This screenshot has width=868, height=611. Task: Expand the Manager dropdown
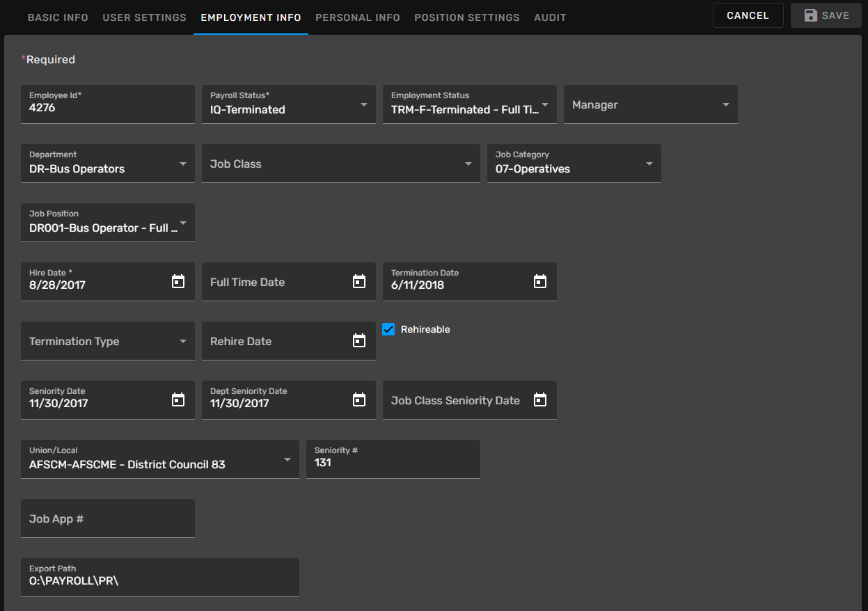pos(725,105)
